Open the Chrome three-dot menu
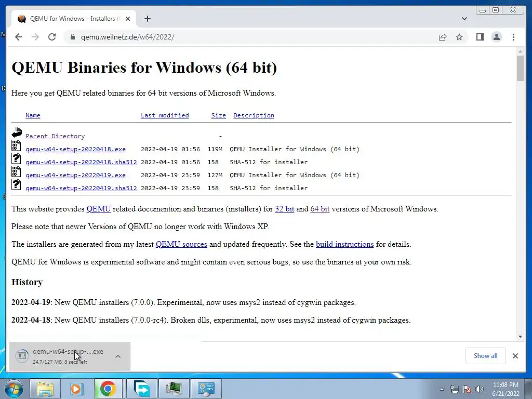The width and height of the screenshot is (532, 399). click(513, 37)
